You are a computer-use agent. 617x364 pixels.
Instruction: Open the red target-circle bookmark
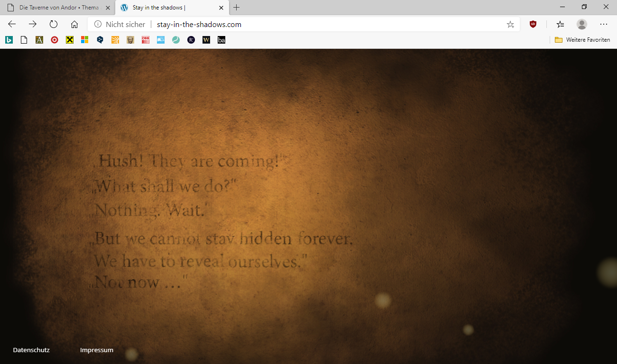point(55,40)
